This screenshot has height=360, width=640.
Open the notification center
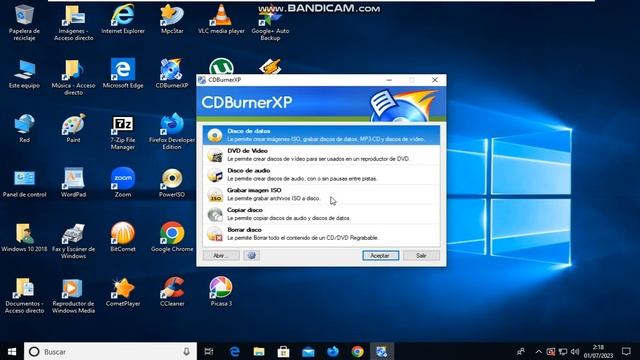tap(626, 351)
